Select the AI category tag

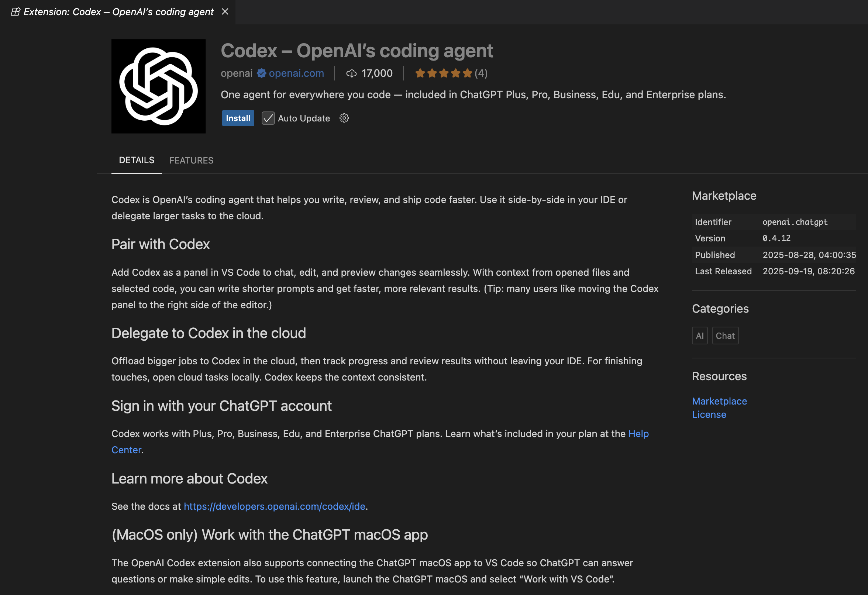click(x=700, y=336)
